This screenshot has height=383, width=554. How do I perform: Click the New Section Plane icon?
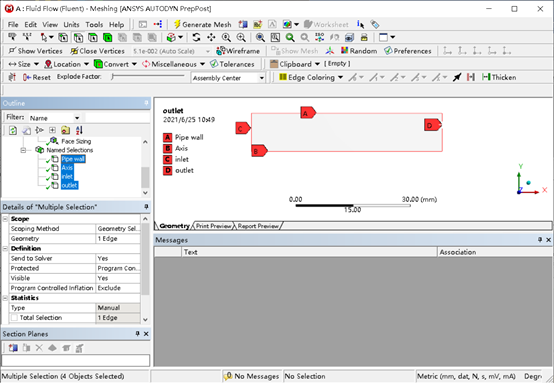click(13, 348)
